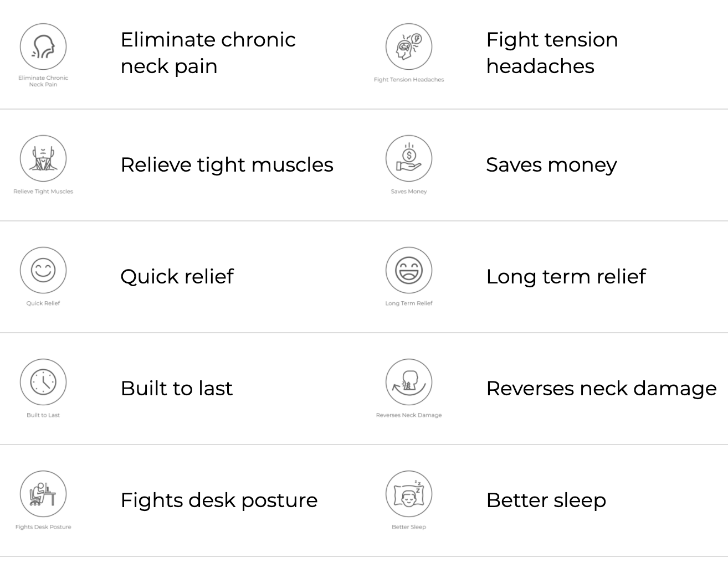The height and width of the screenshot is (568, 728).
Task: Select the Fight Tension Headaches head icon
Action: 409,47
